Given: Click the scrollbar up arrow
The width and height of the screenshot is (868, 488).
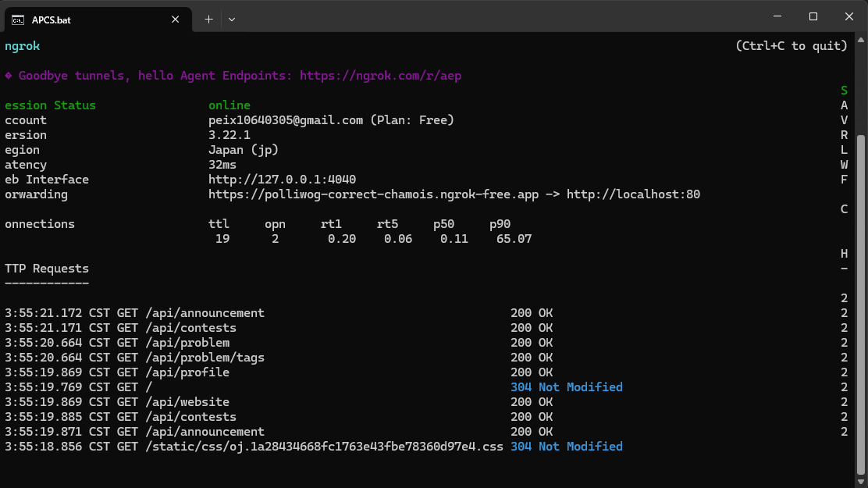Looking at the screenshot, I should coord(861,40).
